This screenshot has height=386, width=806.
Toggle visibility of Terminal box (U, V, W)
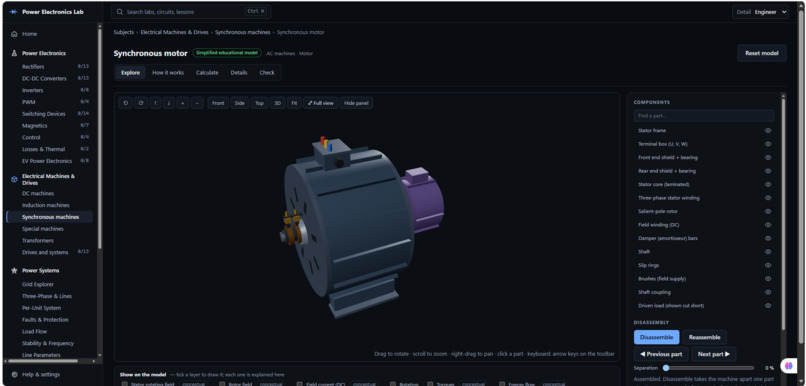[x=768, y=144]
